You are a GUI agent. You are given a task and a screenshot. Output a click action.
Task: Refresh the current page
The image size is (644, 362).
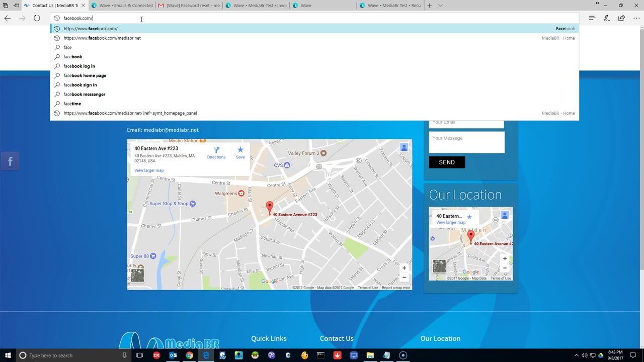[37, 18]
